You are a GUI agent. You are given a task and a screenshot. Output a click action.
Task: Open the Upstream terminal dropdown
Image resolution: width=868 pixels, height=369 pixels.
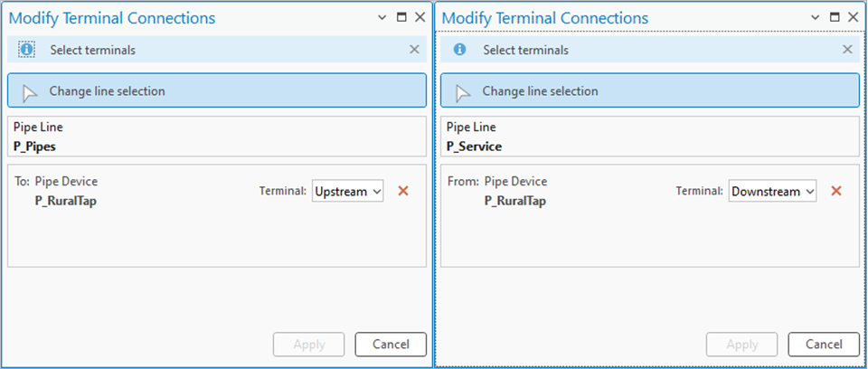click(x=348, y=191)
